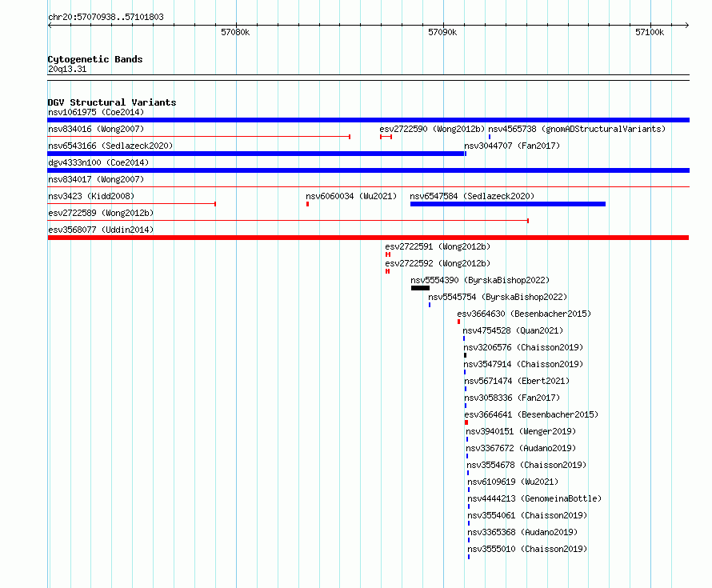Viewport: 712px width, 588px height.
Task: Open nsv5545754 (ByrskaBishop2022) label
Action: pyautogui.click(x=498, y=297)
